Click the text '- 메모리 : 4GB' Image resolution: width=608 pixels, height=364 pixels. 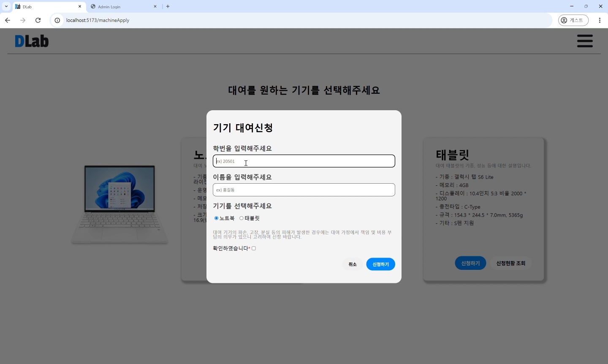tap(452, 185)
